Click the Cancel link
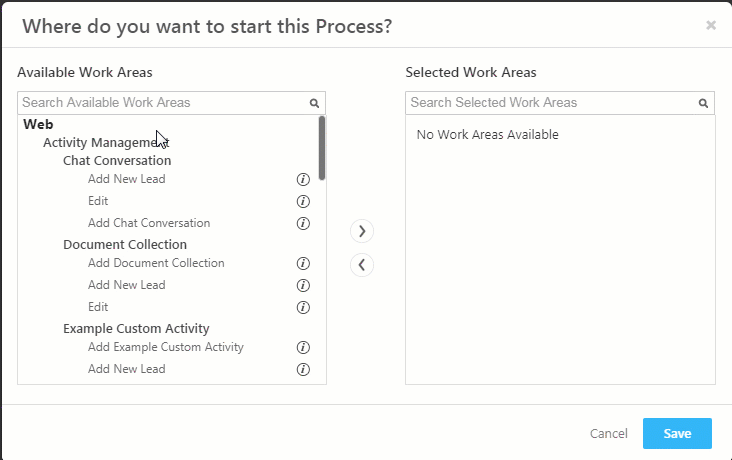 point(608,433)
